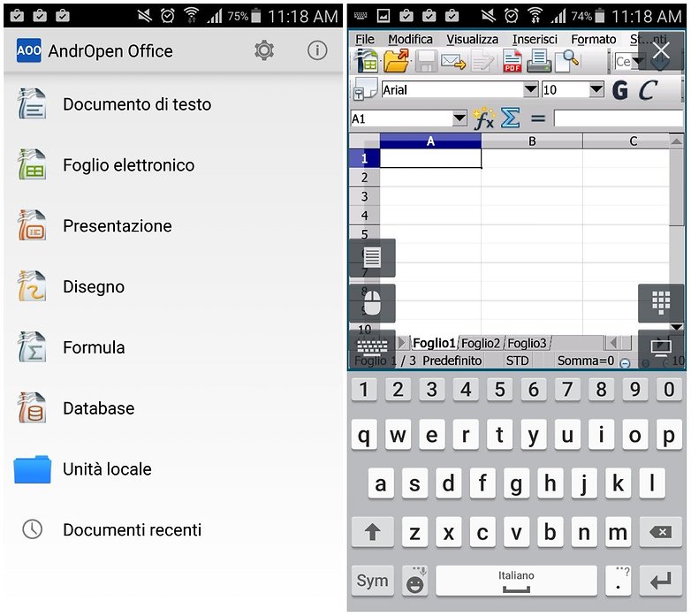Click the print toolbar icon
691x616 pixels.
[x=538, y=61]
